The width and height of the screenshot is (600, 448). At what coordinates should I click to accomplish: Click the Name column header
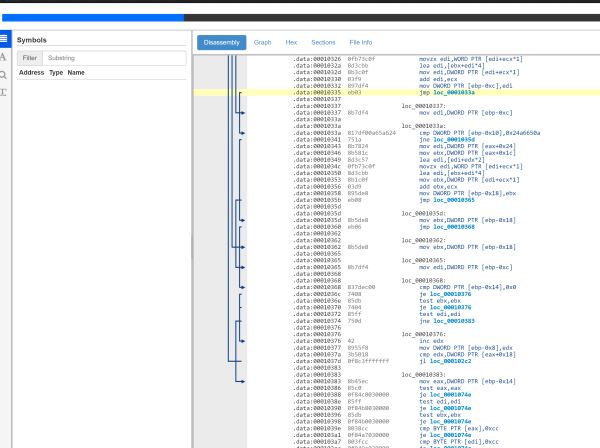(x=75, y=73)
